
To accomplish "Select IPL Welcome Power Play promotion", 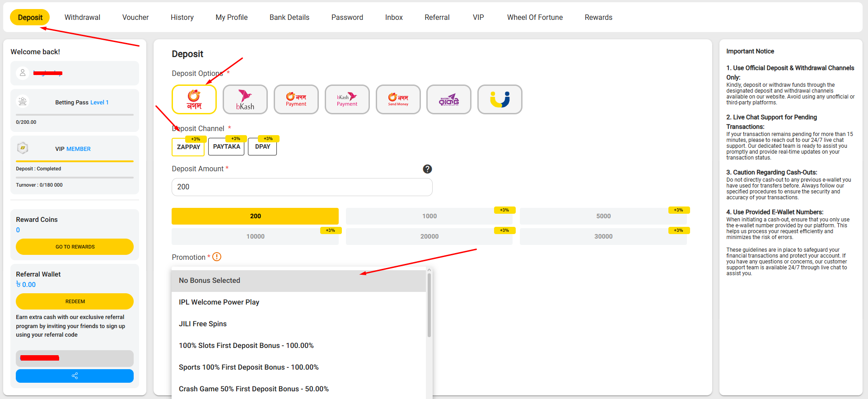I will point(299,302).
